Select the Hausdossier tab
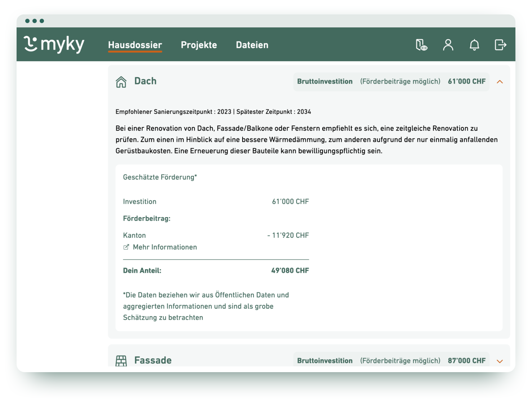This screenshot has height=401, width=532. 135,45
